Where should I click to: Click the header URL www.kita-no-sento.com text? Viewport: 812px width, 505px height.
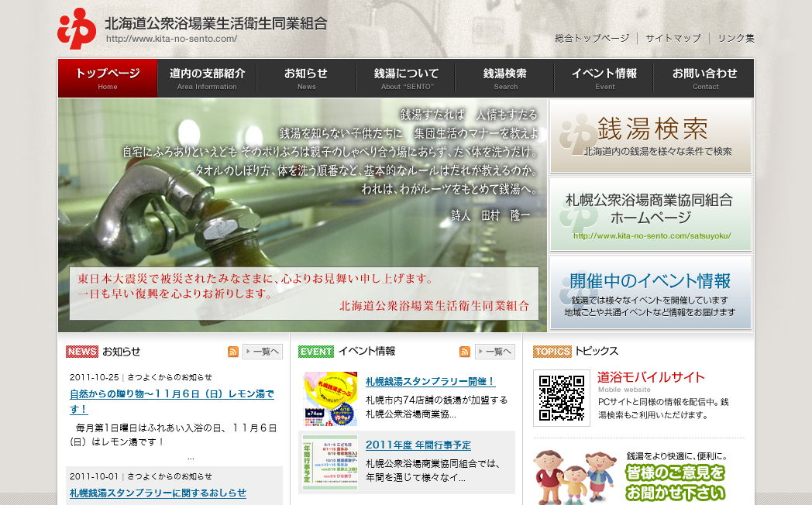coord(171,39)
